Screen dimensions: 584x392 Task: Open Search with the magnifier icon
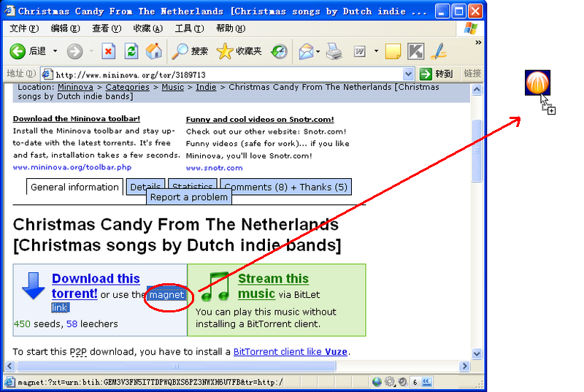[180, 51]
